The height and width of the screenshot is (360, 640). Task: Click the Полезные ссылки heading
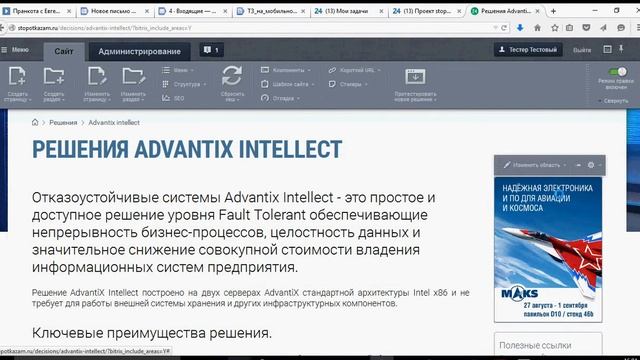pyautogui.click(x=535, y=345)
